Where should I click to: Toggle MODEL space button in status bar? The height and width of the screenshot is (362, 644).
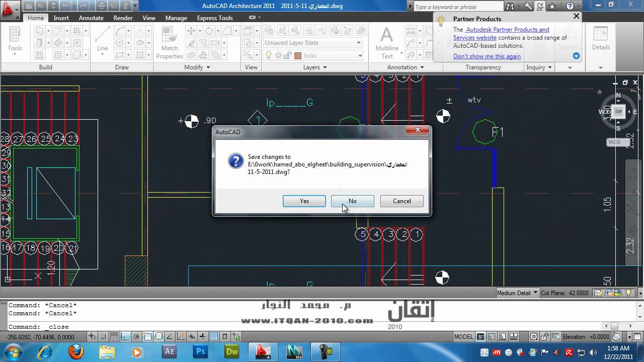click(464, 337)
